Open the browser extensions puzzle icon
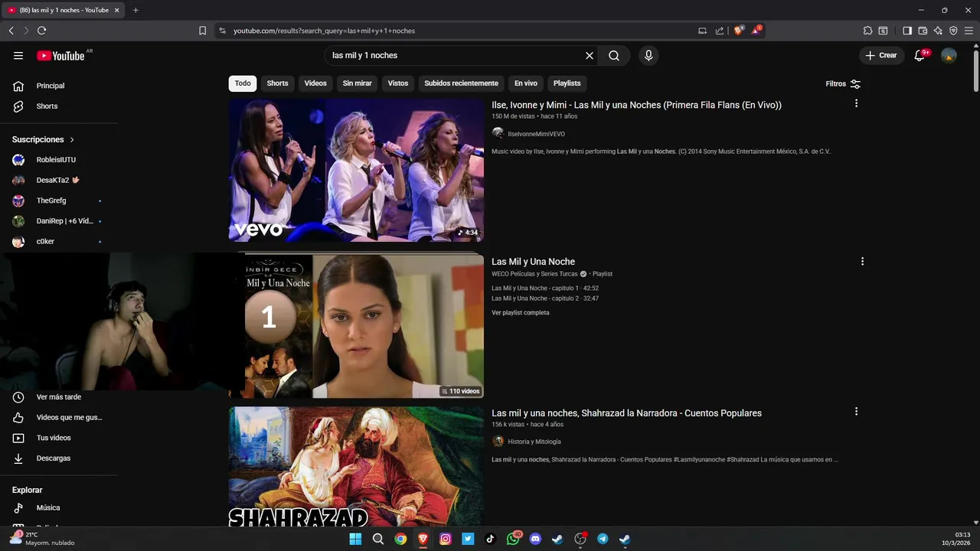Screen dimensions: 980x551 pyautogui.click(x=867, y=31)
